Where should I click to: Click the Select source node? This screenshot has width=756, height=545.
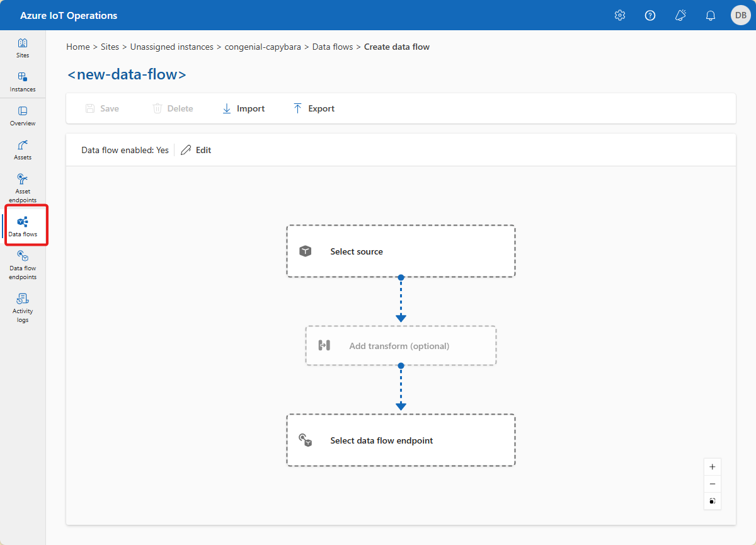(401, 251)
